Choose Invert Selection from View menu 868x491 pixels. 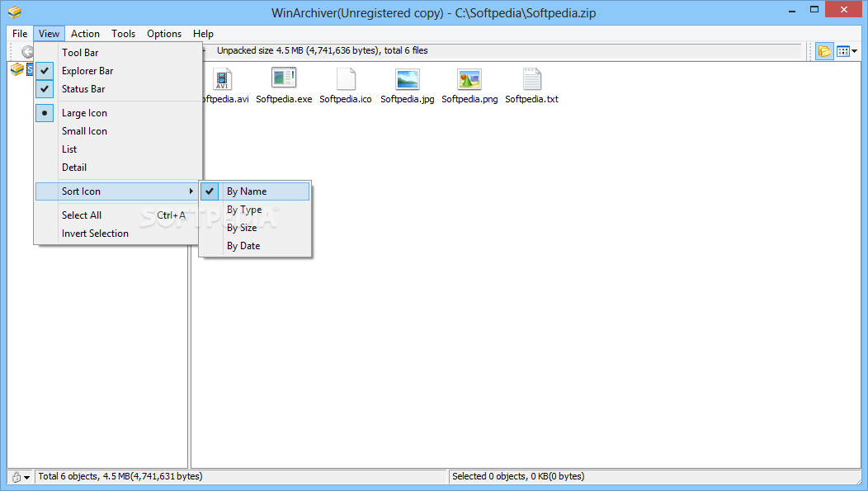118,234
